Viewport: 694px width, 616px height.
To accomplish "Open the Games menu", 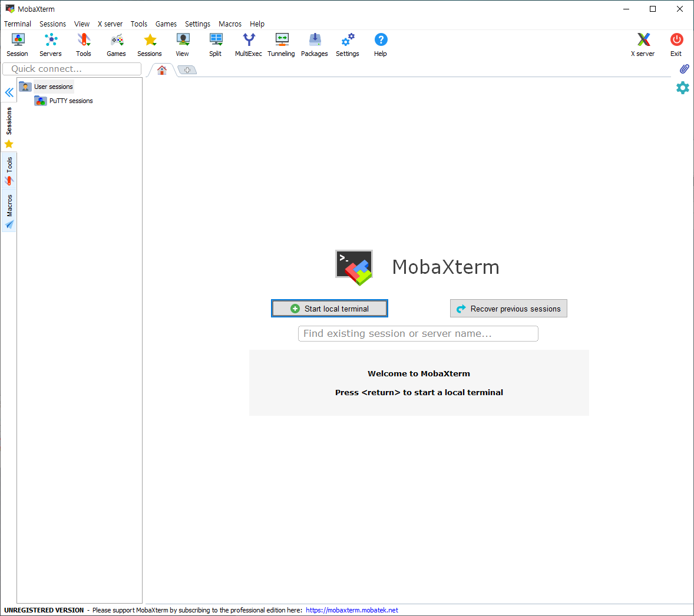I will tap(166, 24).
